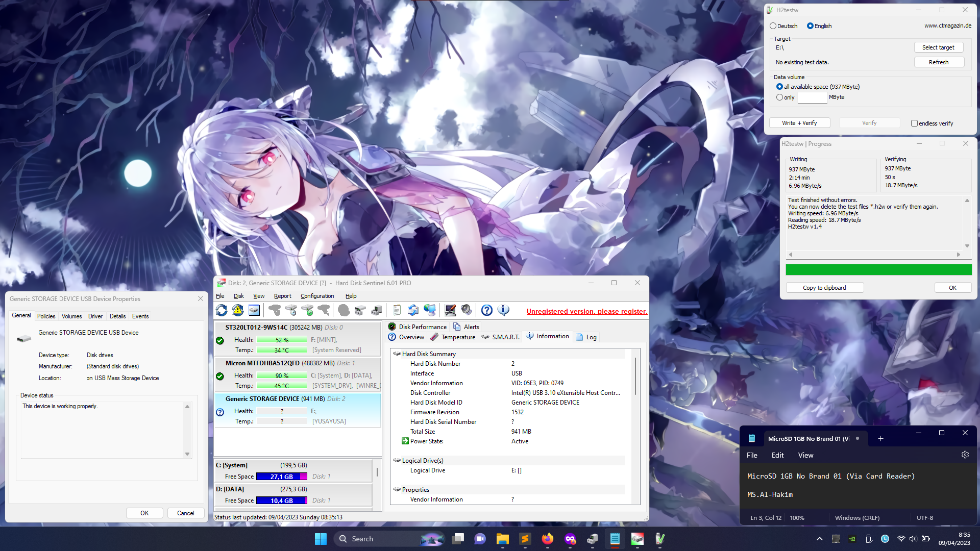Select 'all available space' radio option

(x=779, y=87)
